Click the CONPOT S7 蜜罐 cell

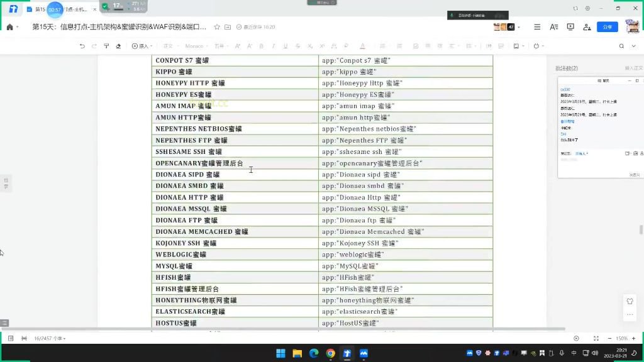(235, 60)
